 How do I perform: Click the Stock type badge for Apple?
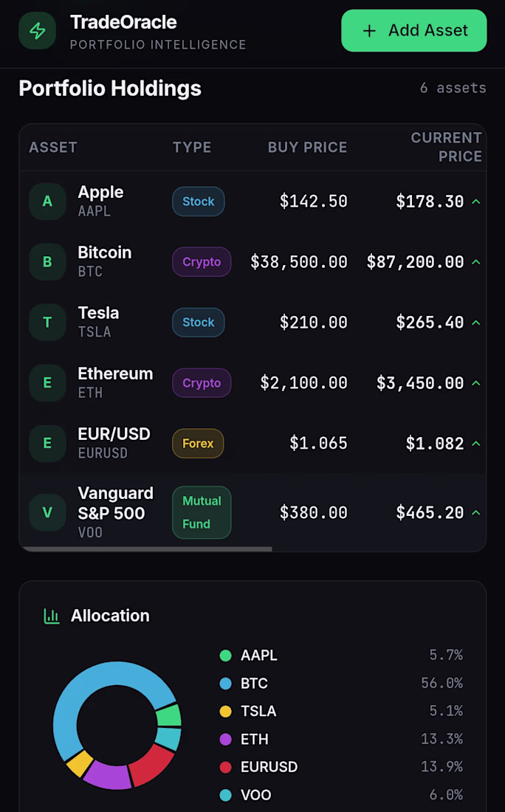198,202
